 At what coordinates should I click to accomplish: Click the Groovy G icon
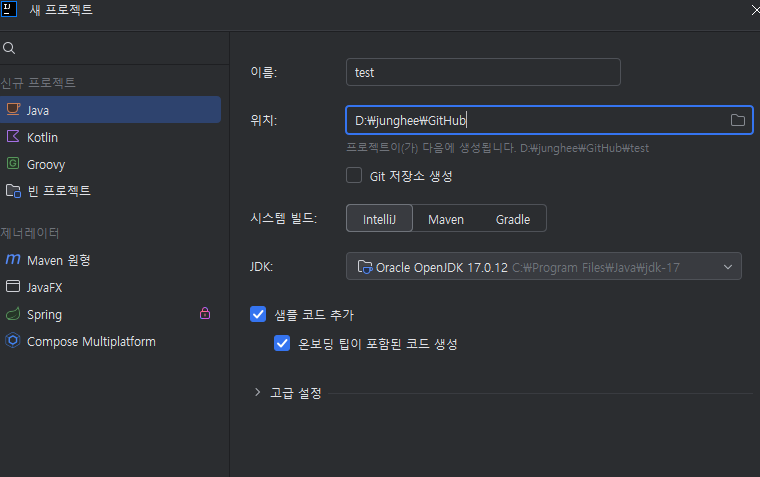(13, 163)
